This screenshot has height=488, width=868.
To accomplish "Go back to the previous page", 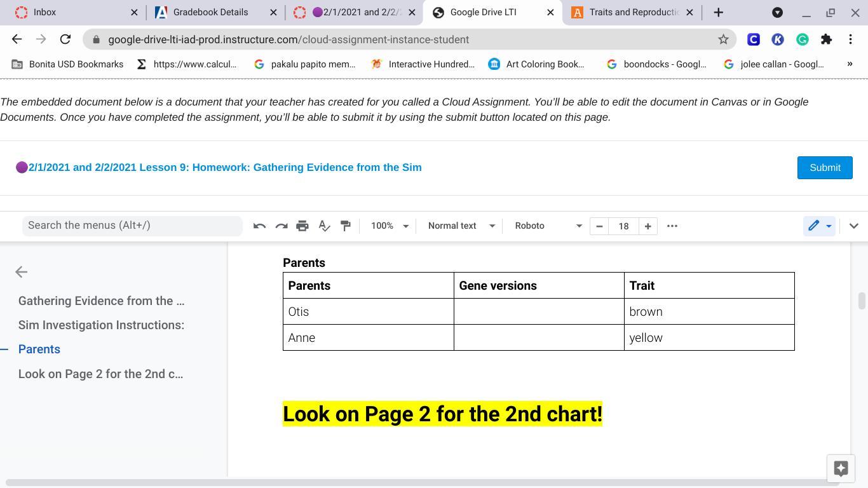I will tap(17, 39).
